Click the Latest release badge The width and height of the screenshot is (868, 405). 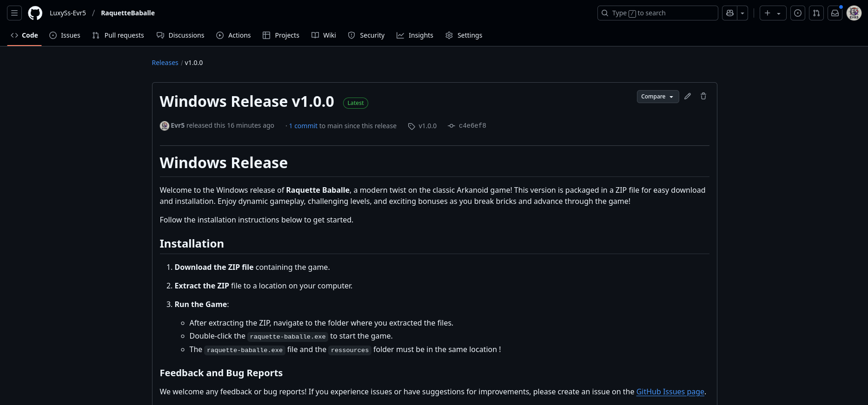[356, 103]
